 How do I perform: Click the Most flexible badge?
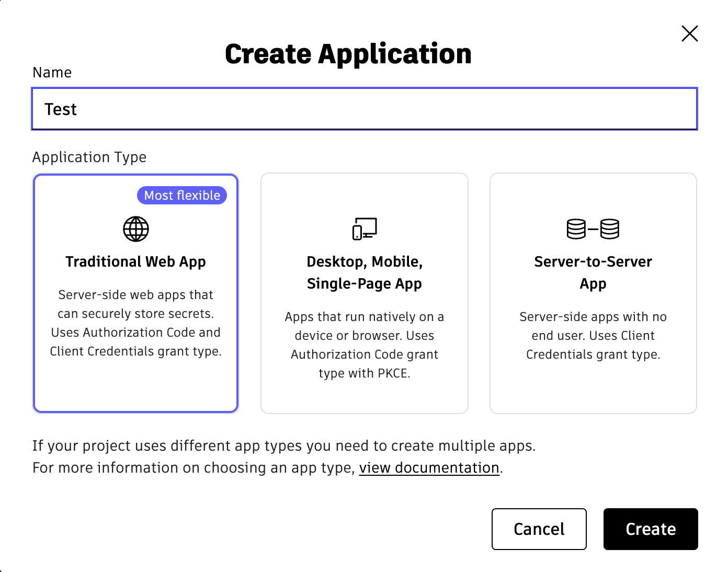tap(182, 196)
